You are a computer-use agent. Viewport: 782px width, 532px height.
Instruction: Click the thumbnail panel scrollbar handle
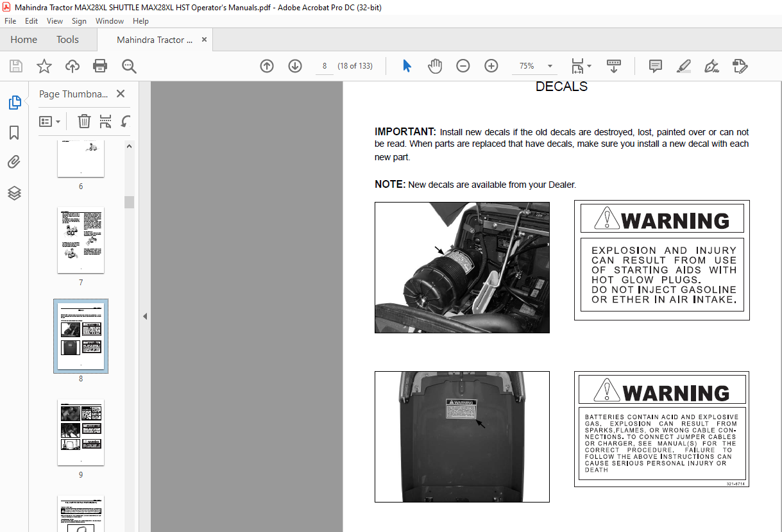pyautogui.click(x=130, y=202)
